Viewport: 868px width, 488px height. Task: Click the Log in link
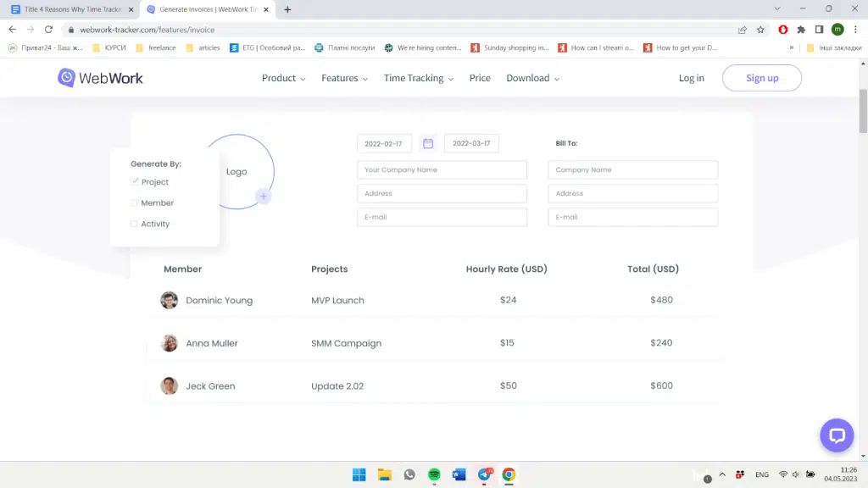[x=691, y=78]
